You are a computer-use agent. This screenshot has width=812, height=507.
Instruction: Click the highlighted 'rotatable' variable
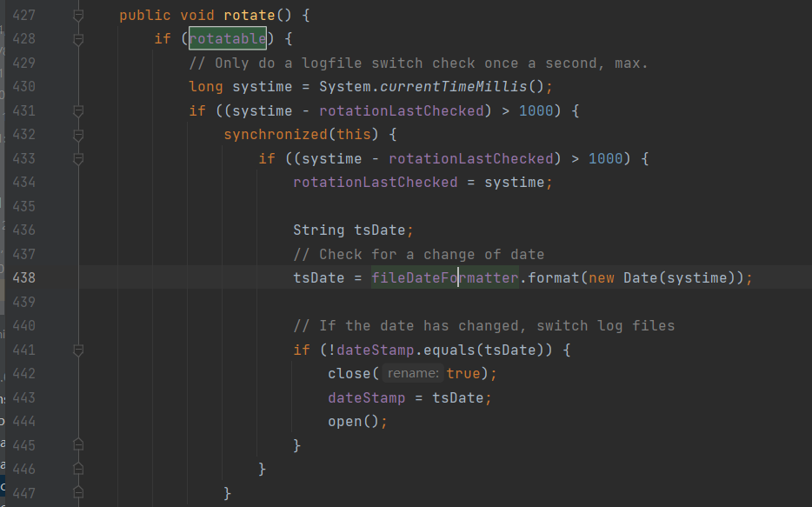(228, 39)
